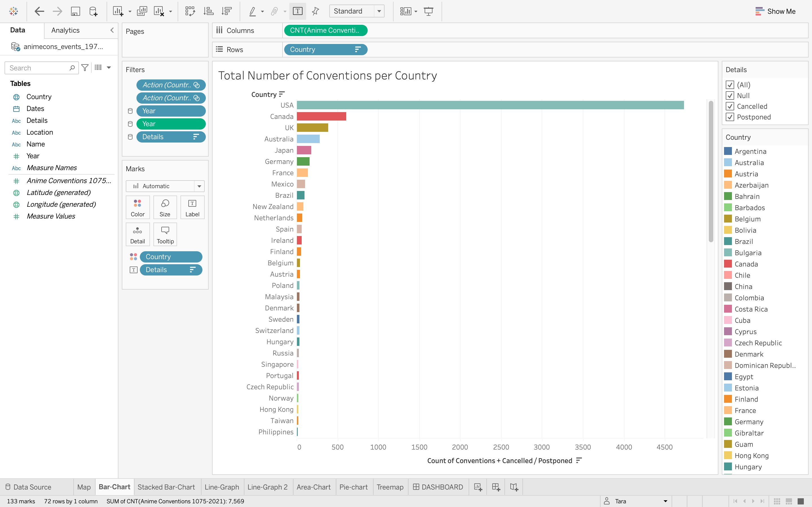Click the Duplicate Sheet toolbar icon
812x507 pixels.
142,11
